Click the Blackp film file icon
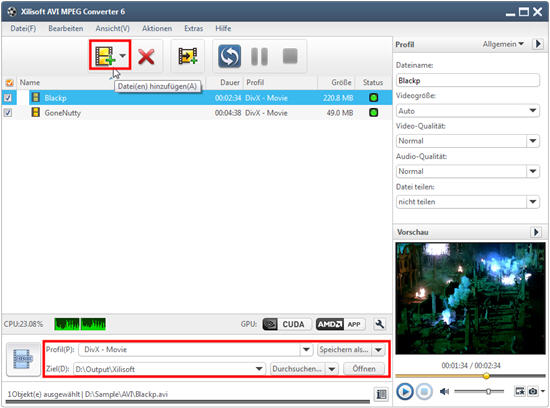The width and height of the screenshot is (550, 408). [x=35, y=97]
